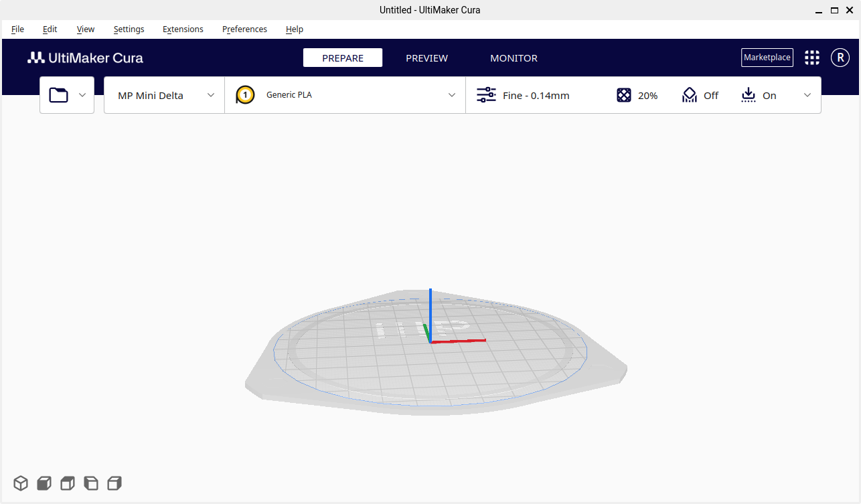Viewport: 861px width, 504px height.
Task: Click the 3D perspective view cube icon
Action: [x=21, y=483]
